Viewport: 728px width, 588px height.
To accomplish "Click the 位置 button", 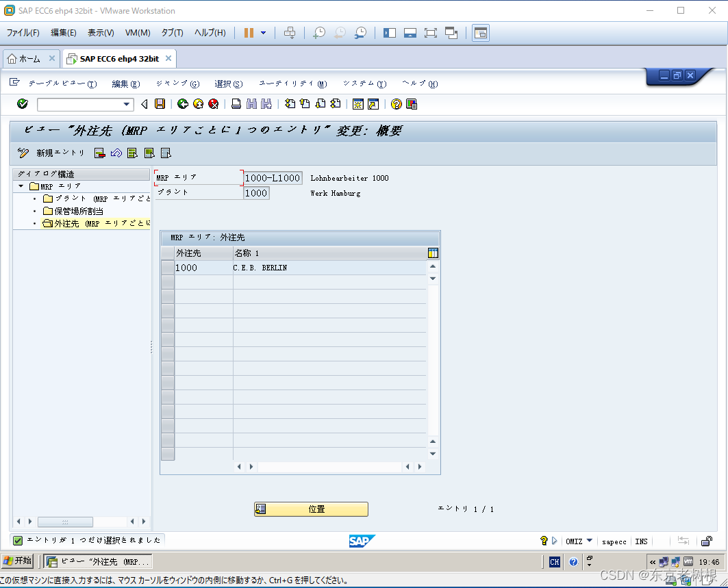I will [x=311, y=509].
